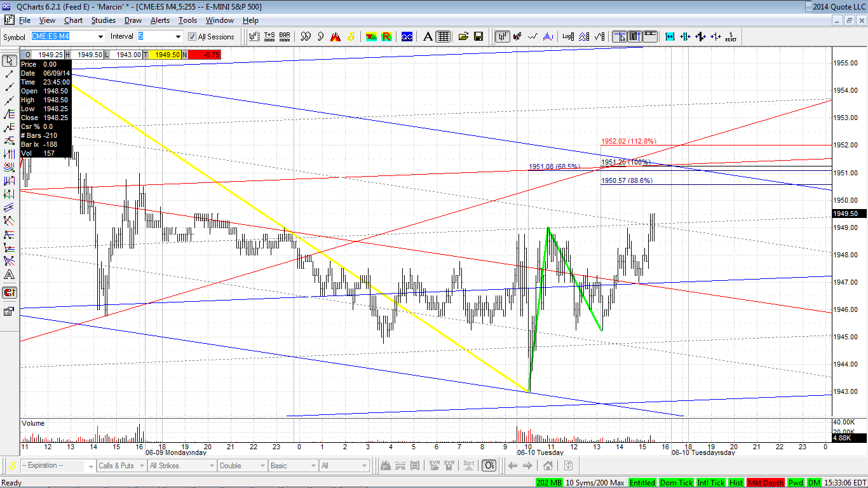Open the Chart menu
The width and height of the screenshot is (868, 488).
[74, 20]
